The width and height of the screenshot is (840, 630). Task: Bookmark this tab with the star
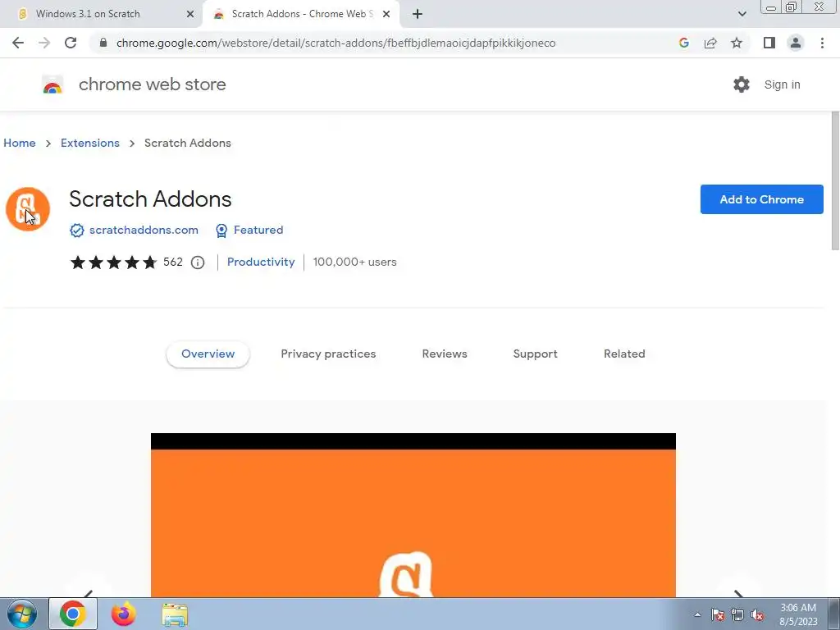(x=737, y=43)
